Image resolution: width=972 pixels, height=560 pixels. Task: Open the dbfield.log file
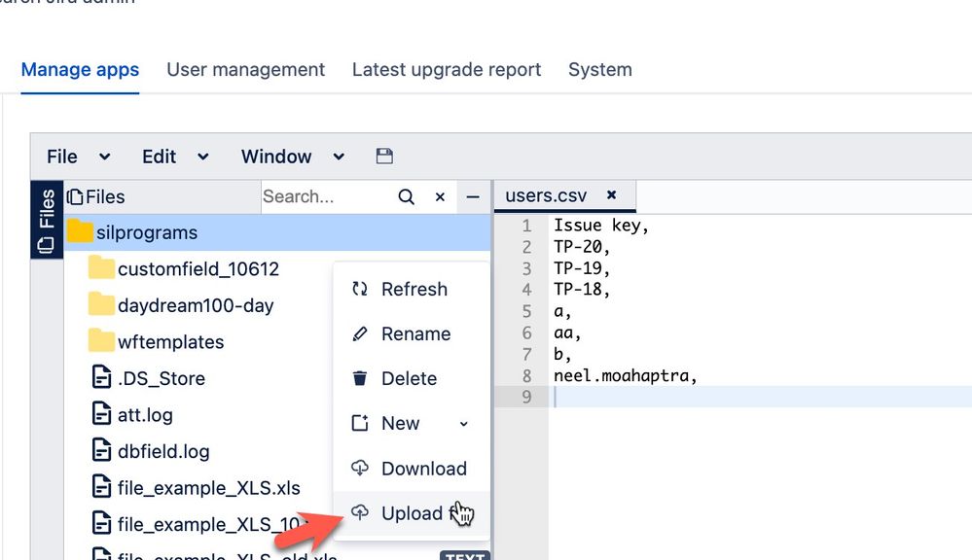point(163,451)
